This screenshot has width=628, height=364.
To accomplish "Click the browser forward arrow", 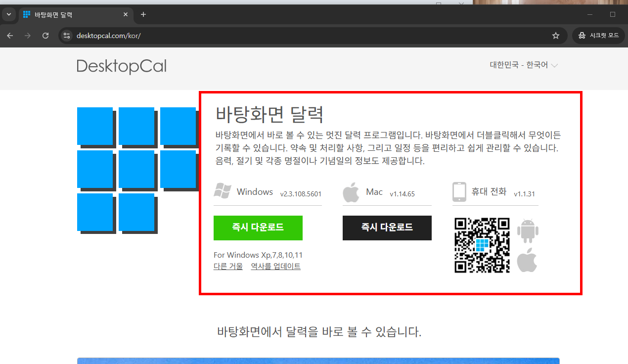I will [x=28, y=36].
